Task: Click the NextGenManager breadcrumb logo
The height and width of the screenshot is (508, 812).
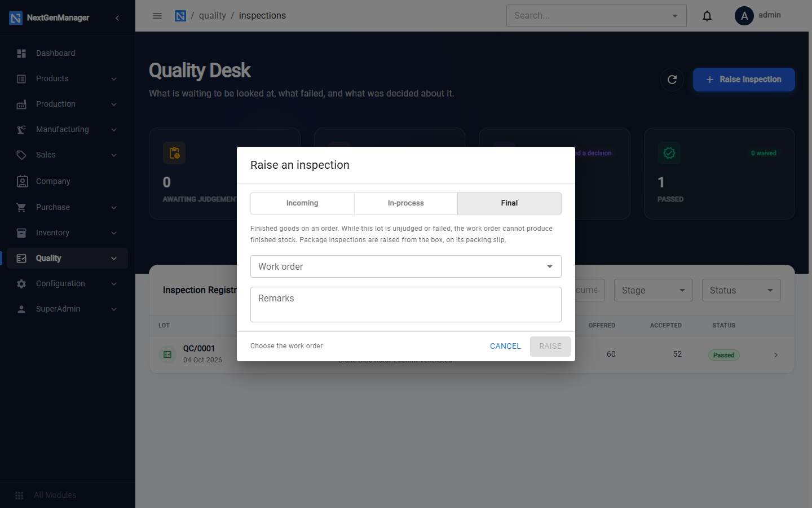Action: pyautogui.click(x=180, y=16)
